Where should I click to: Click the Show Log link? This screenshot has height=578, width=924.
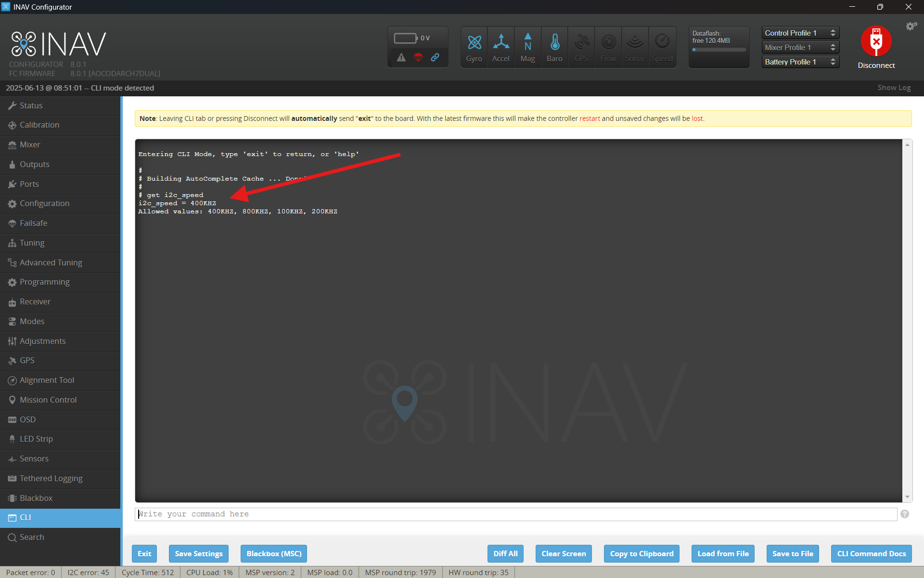click(x=894, y=88)
